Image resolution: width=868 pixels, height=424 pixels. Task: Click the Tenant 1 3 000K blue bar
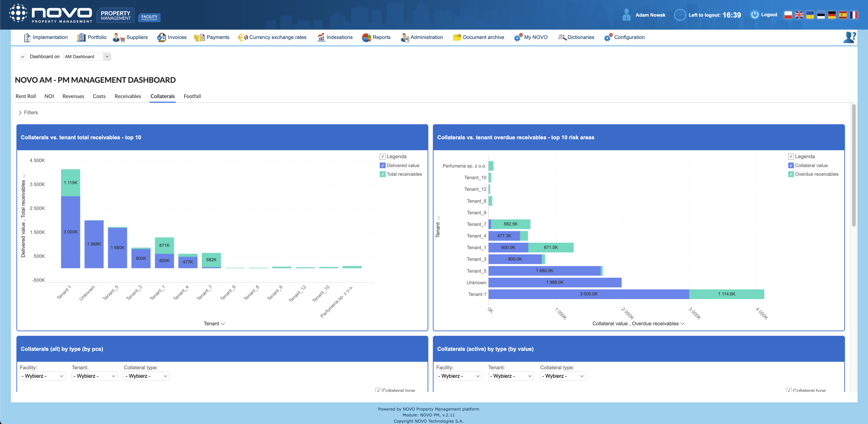pyautogui.click(x=71, y=232)
